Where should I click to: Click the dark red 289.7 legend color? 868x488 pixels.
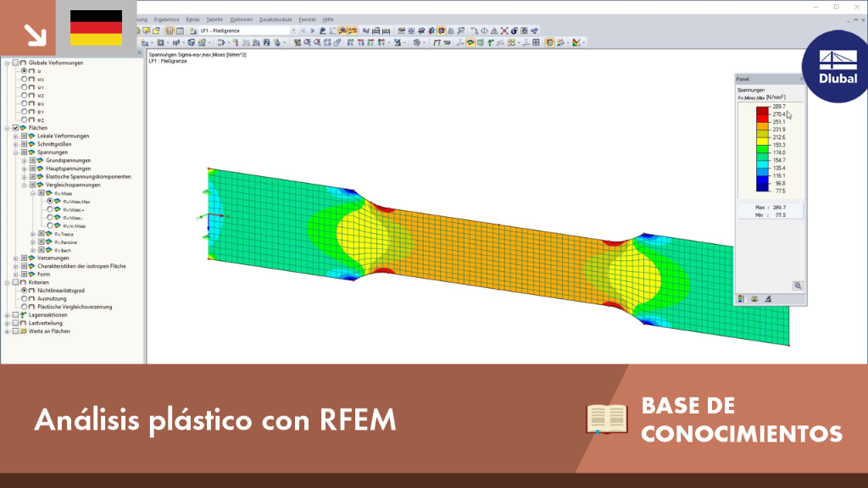point(762,110)
